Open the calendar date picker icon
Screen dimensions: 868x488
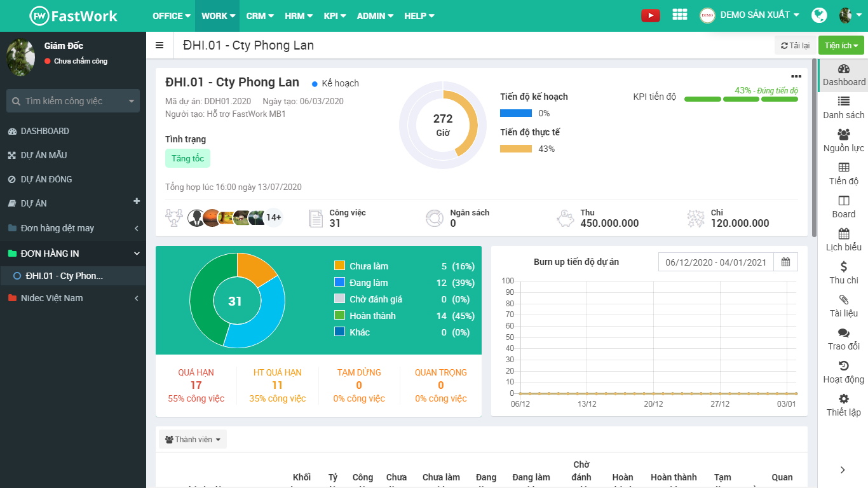coord(786,262)
